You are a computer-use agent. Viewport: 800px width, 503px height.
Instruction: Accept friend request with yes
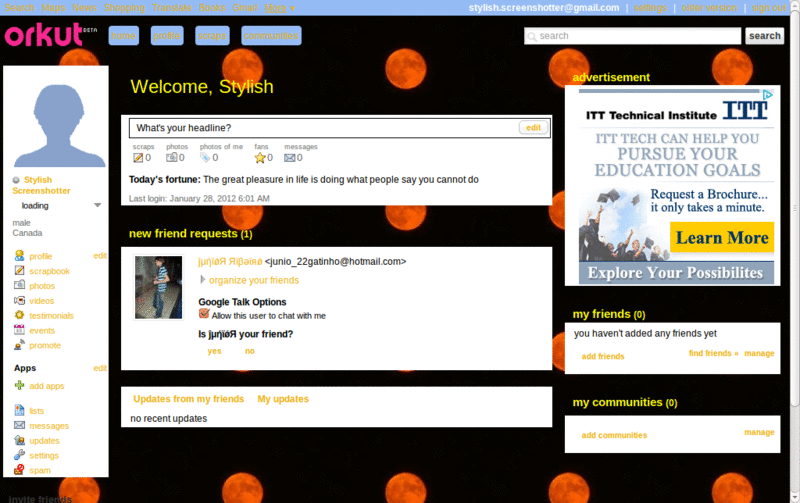214,351
